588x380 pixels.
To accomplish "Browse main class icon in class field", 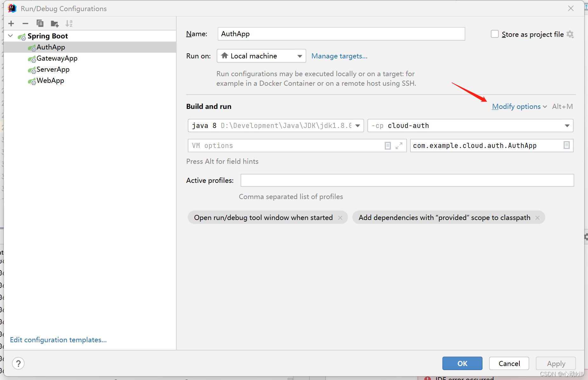I will point(566,145).
